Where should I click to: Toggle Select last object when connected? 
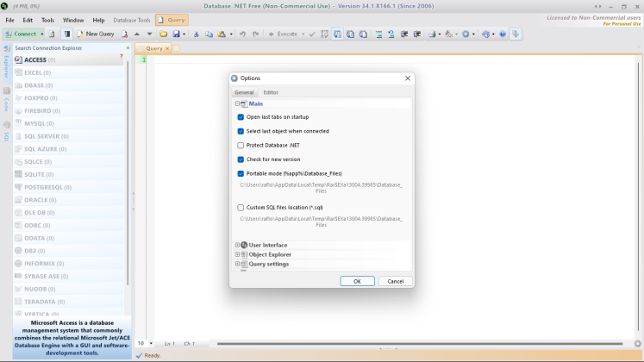241,131
